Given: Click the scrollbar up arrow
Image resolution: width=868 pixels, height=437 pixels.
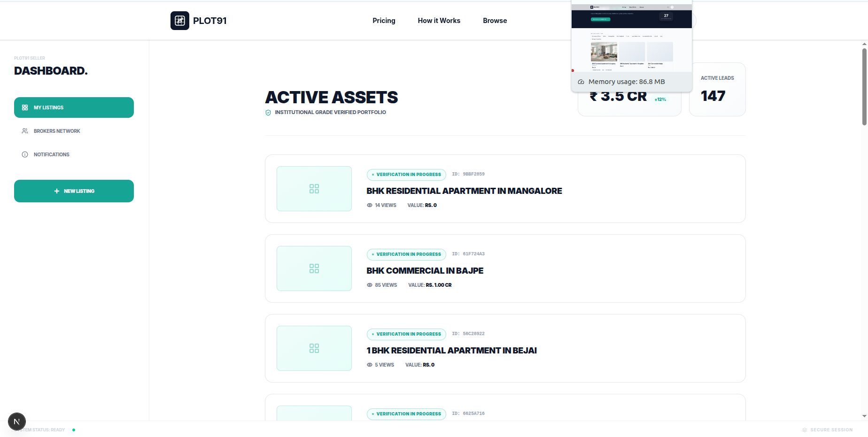Looking at the screenshot, I should 864,44.
